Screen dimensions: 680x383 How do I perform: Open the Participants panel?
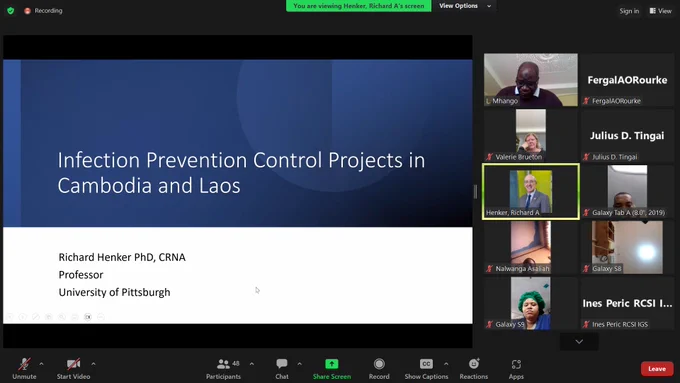223,368
